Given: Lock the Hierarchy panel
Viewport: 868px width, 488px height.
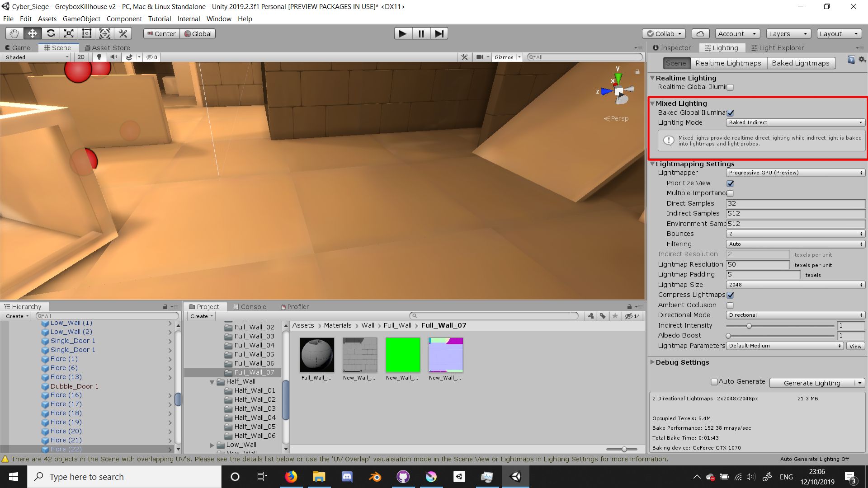Looking at the screenshot, I should [x=165, y=307].
